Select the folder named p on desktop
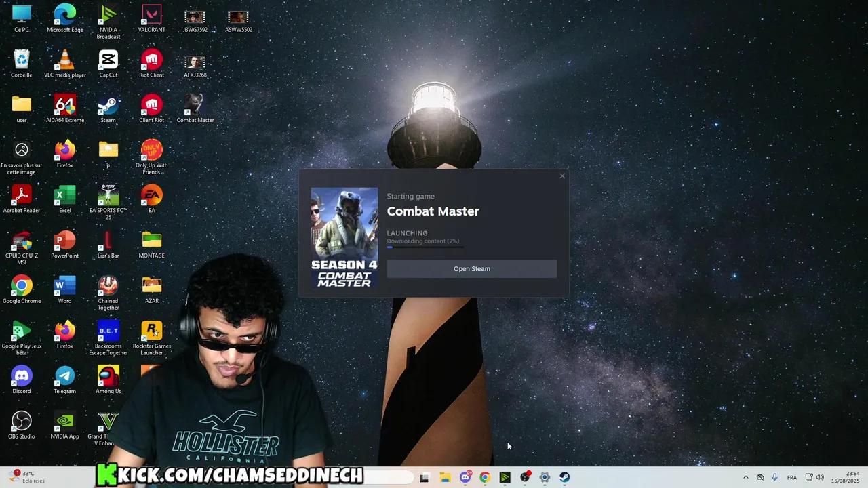Screen dimensions: 868x488 (108, 155)
